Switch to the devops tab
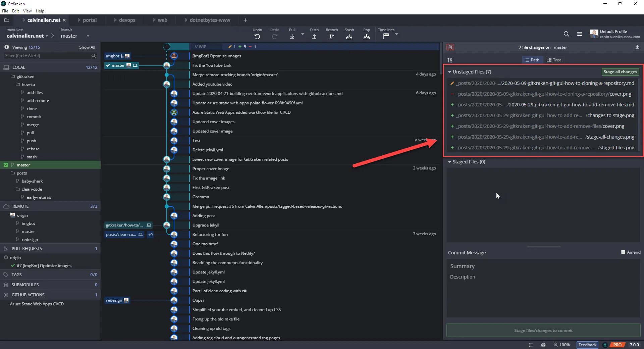Image resolution: width=644 pixels, height=349 pixels. [124, 20]
